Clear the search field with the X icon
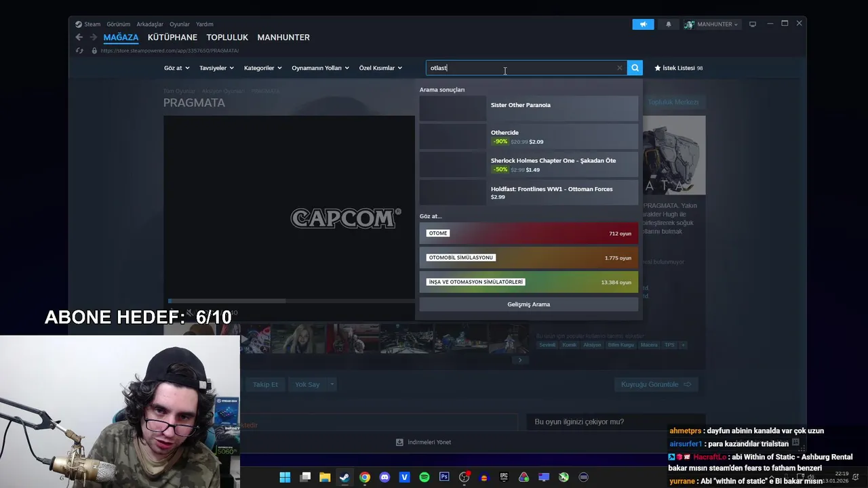 (x=619, y=68)
